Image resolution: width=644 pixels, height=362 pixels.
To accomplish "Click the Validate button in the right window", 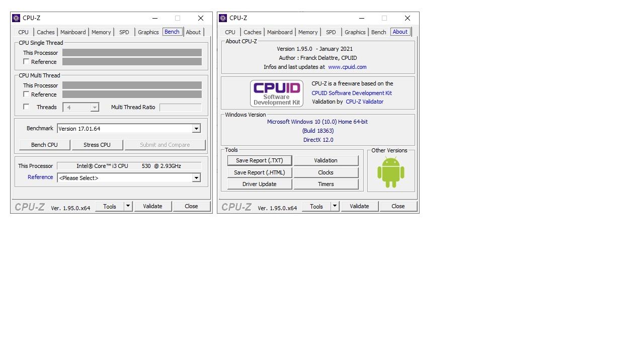I will [359, 206].
